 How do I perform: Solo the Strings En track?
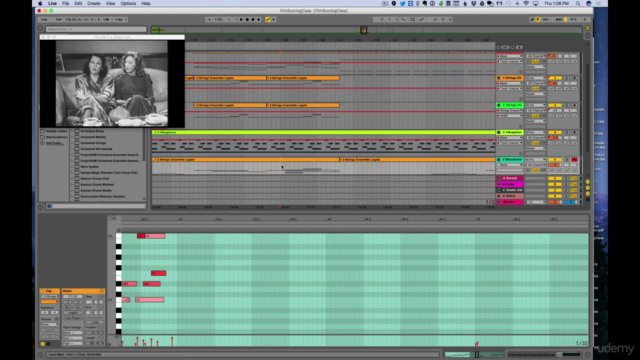(x=566, y=78)
